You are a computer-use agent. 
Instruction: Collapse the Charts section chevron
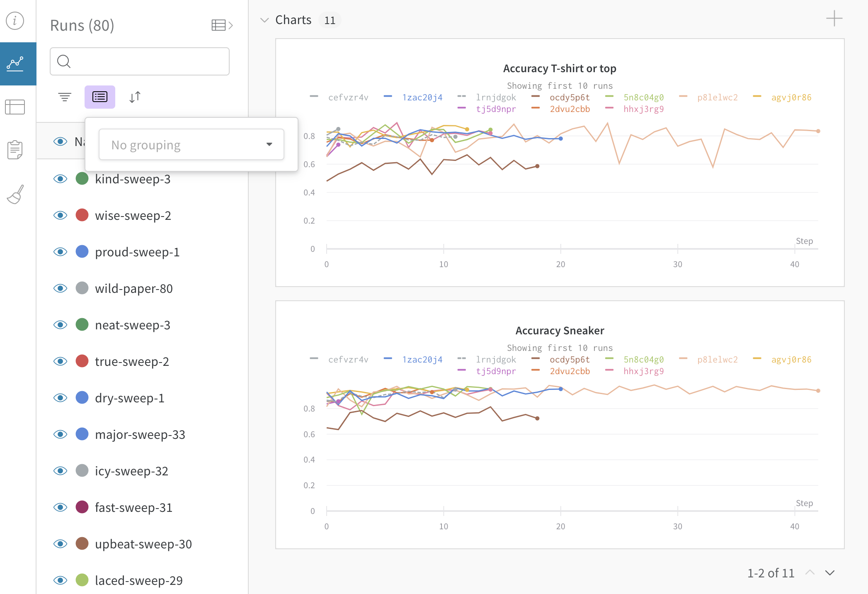[x=264, y=20]
